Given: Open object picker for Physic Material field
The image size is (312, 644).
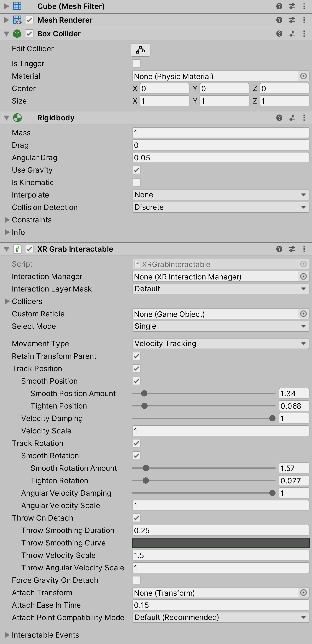Looking at the screenshot, I should point(303,76).
